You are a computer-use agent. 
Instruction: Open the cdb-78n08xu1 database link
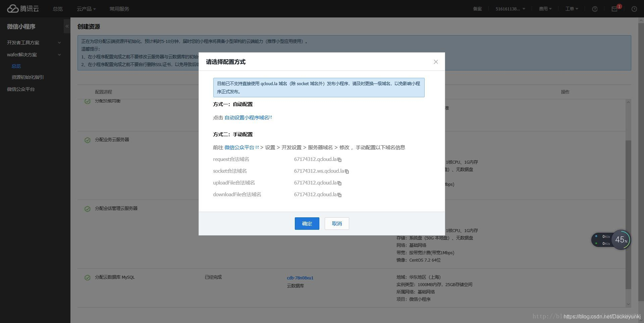click(x=300, y=278)
